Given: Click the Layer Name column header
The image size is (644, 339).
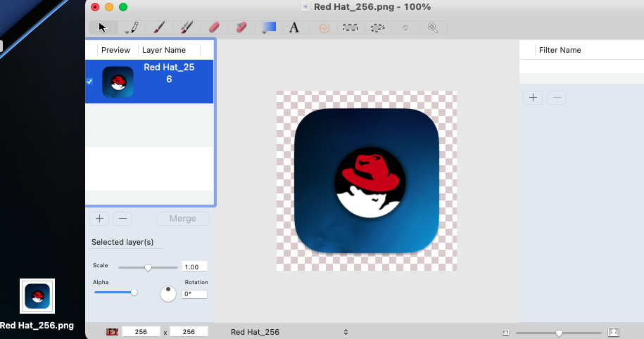Looking at the screenshot, I should [x=164, y=50].
